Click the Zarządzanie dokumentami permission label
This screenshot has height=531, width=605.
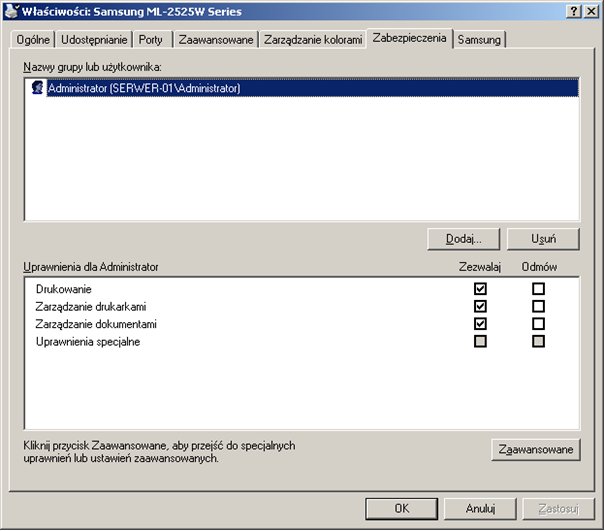(96, 324)
